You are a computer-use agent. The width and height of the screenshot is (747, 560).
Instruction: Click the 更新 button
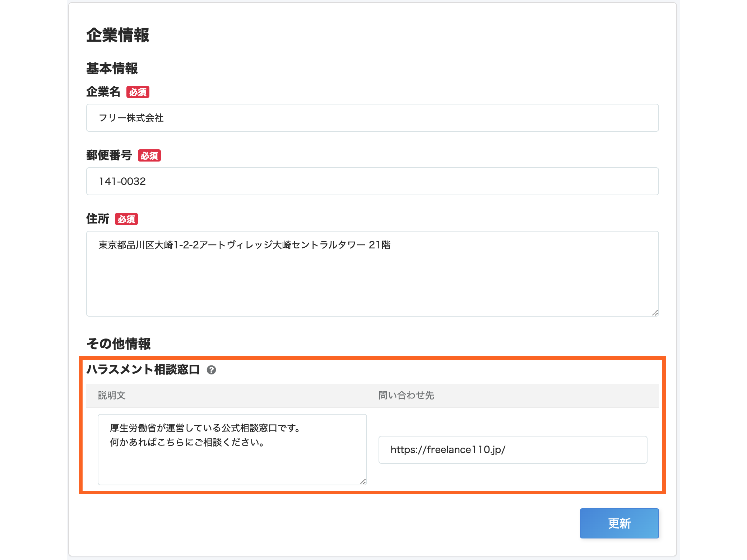pyautogui.click(x=619, y=523)
